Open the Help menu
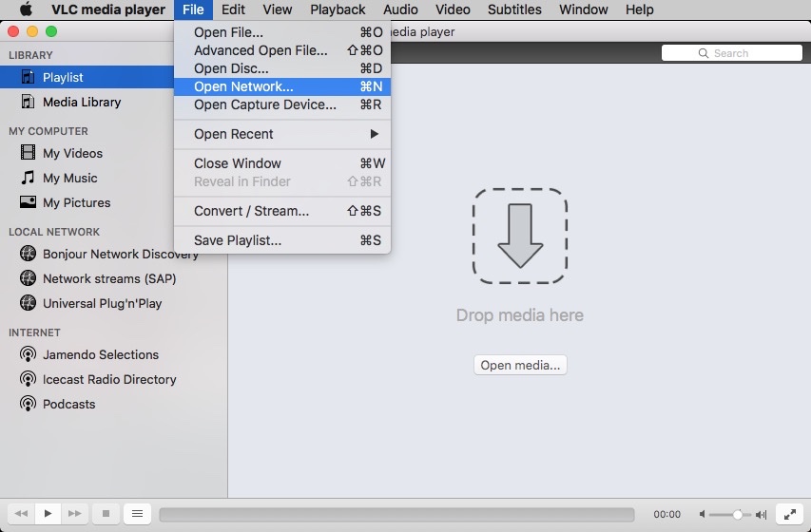 (x=639, y=9)
